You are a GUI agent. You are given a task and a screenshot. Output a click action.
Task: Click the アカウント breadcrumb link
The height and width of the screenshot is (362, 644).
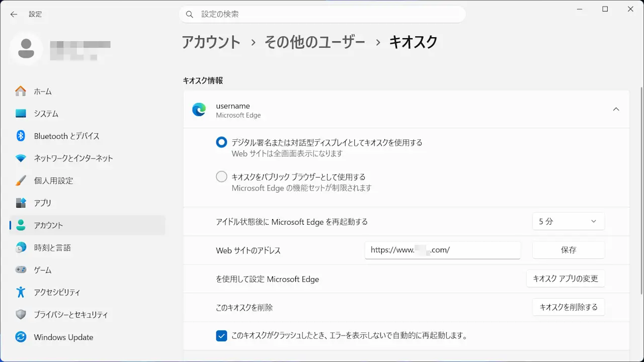click(x=211, y=42)
